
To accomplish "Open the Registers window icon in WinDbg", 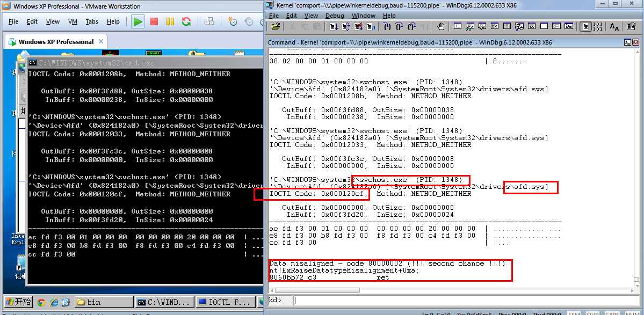I will point(495,26).
